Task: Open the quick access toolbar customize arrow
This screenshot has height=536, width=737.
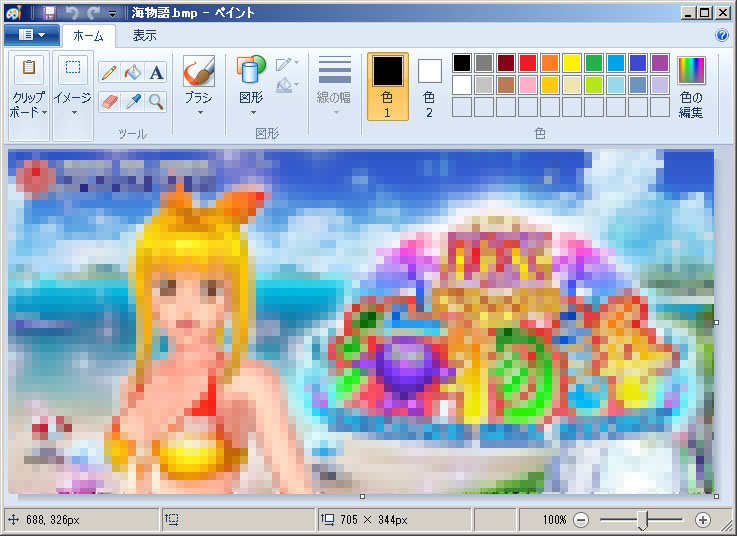Action: pos(112,14)
